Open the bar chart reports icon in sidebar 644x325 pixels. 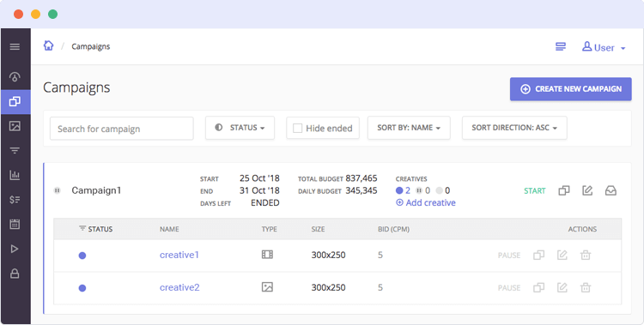click(x=15, y=175)
